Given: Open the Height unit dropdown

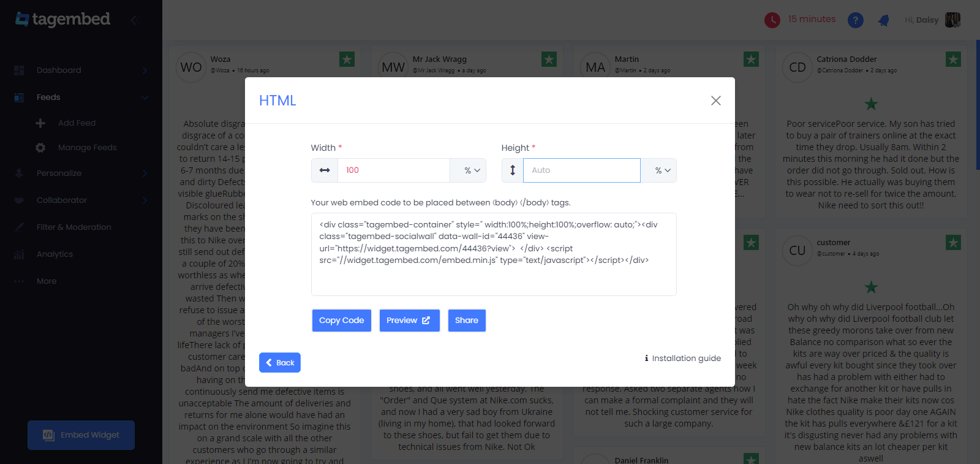Looking at the screenshot, I should point(659,170).
